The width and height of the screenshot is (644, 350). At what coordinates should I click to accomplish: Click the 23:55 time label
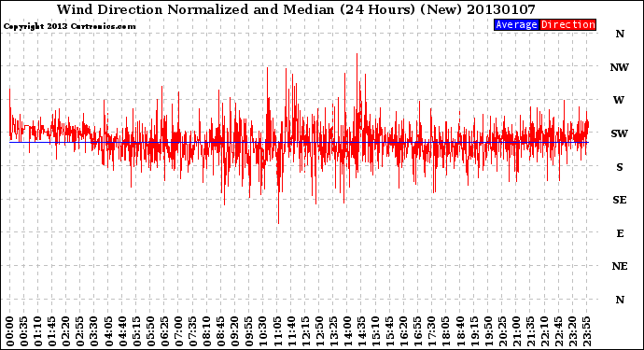click(586, 331)
